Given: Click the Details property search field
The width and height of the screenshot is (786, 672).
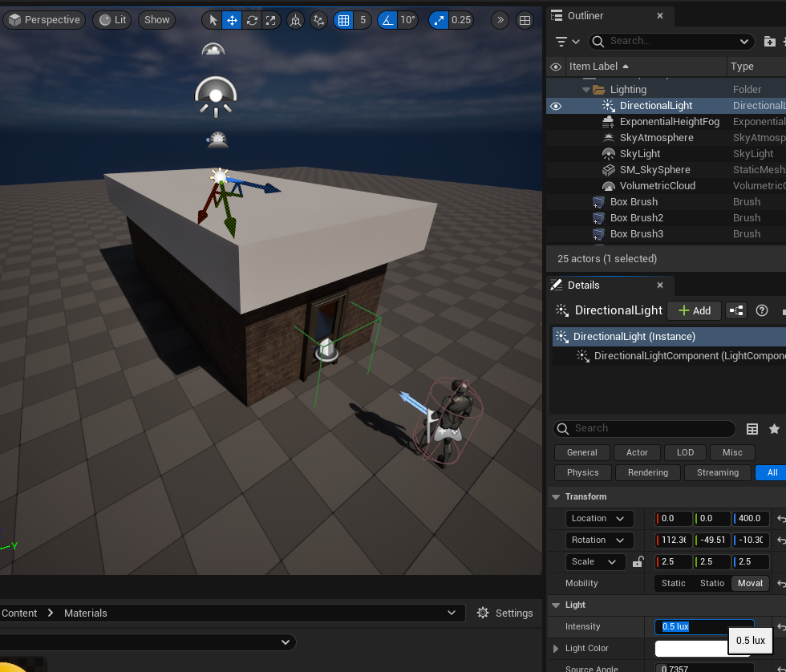Looking at the screenshot, I should 644,428.
